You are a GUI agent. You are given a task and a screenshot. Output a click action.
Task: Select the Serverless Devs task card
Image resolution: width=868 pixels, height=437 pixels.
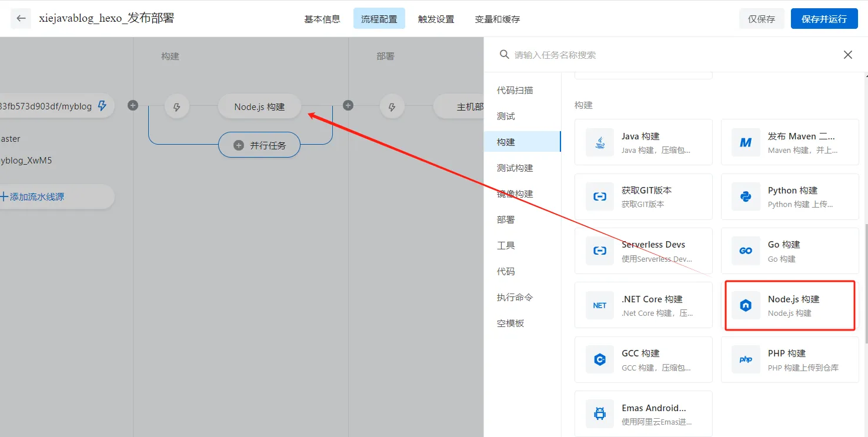pos(643,251)
